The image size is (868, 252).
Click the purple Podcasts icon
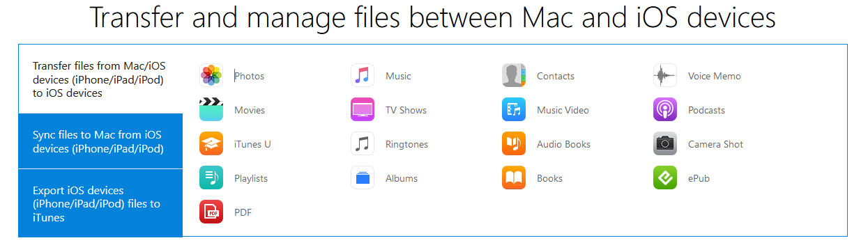pyautogui.click(x=665, y=110)
